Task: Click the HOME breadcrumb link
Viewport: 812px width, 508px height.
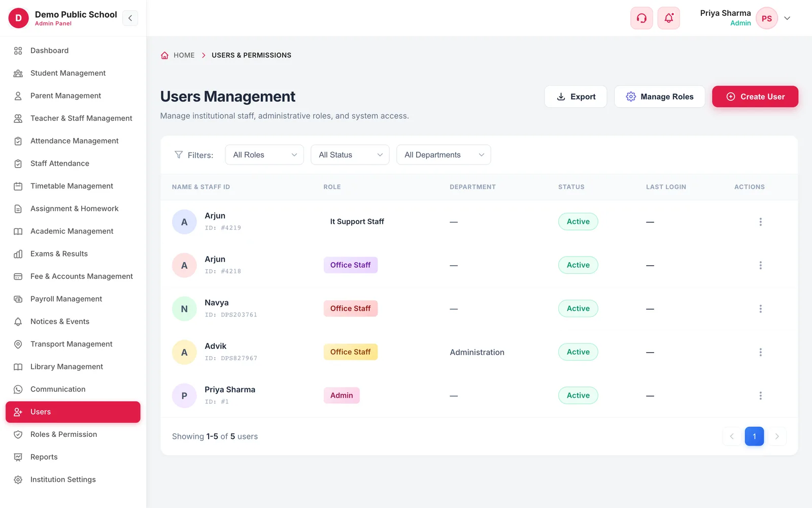Action: click(184, 55)
